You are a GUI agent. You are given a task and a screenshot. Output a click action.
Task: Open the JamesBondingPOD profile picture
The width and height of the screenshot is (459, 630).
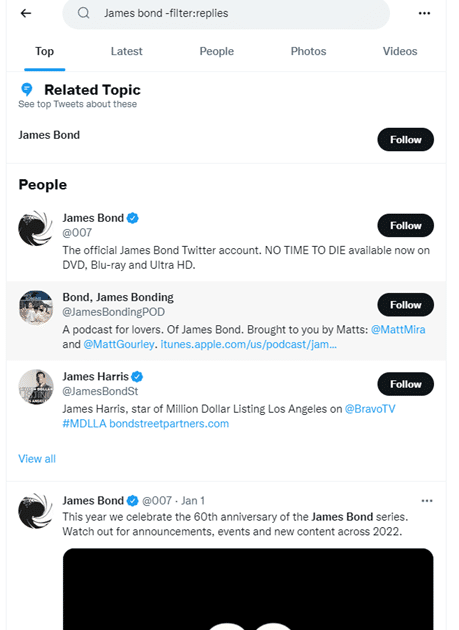[36, 307]
